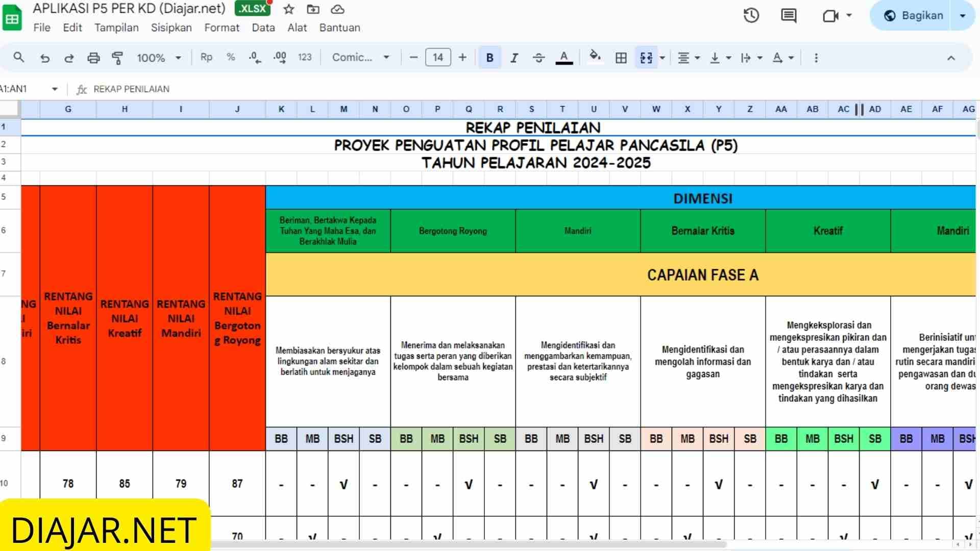Viewport: 980px width, 551px height.
Task: Select cell with value 87
Action: pos(237,483)
